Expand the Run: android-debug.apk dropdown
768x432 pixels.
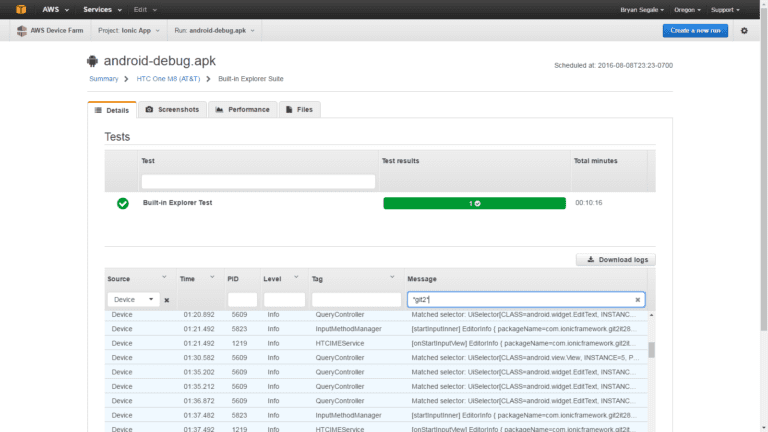pos(215,30)
